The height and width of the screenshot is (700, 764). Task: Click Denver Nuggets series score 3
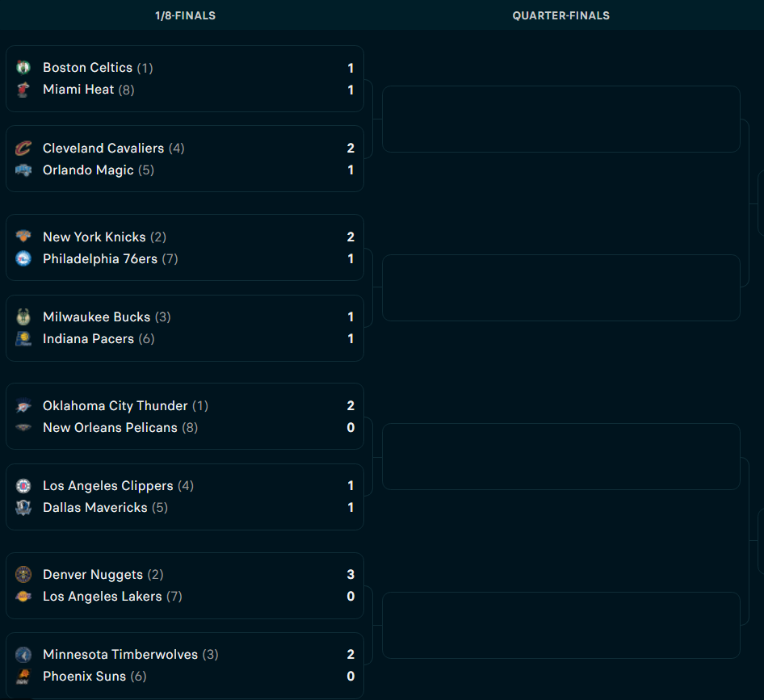(351, 574)
